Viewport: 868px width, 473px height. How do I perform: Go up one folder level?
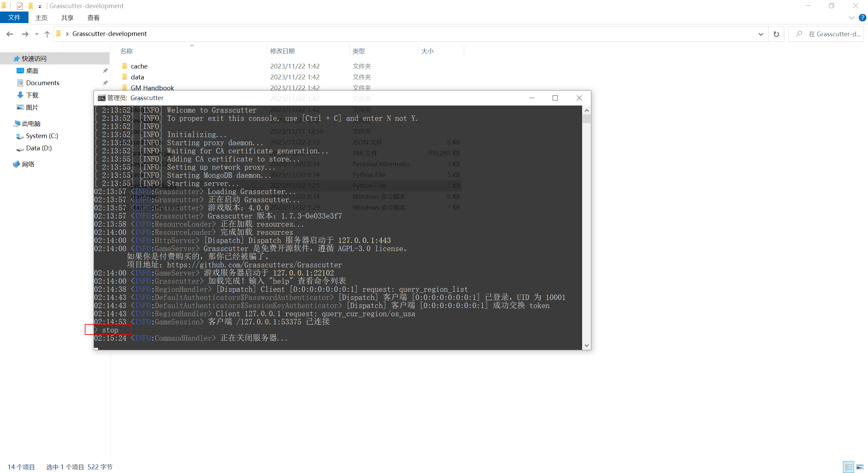tap(47, 34)
